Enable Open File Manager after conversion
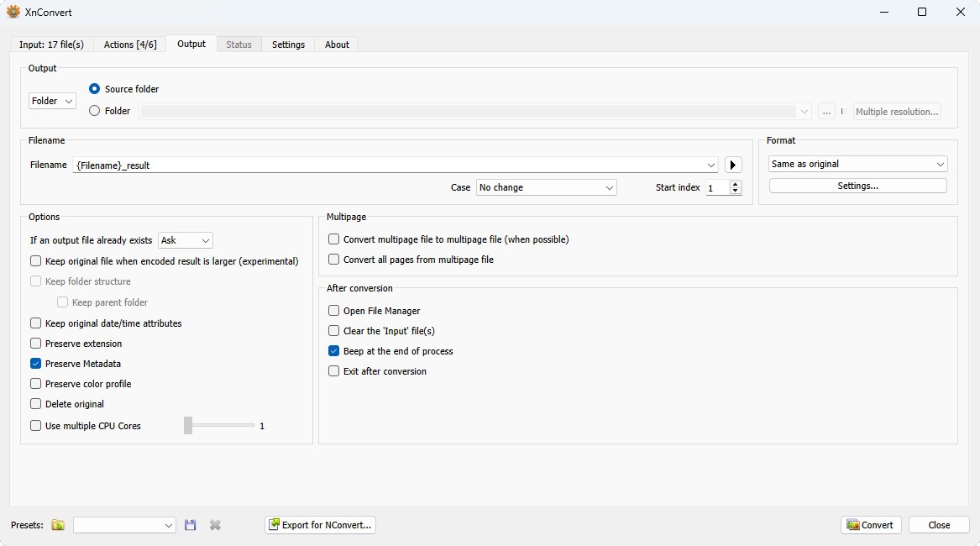 point(333,311)
